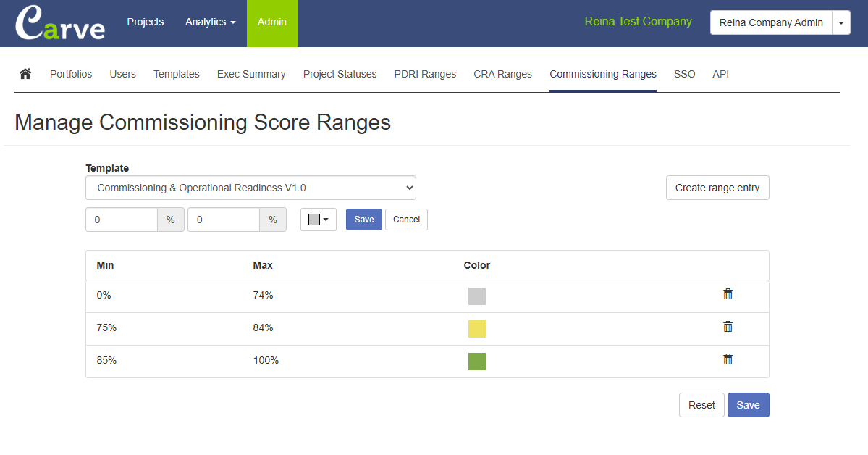
Task: Click the yellow color swatch in table
Action: point(476,329)
